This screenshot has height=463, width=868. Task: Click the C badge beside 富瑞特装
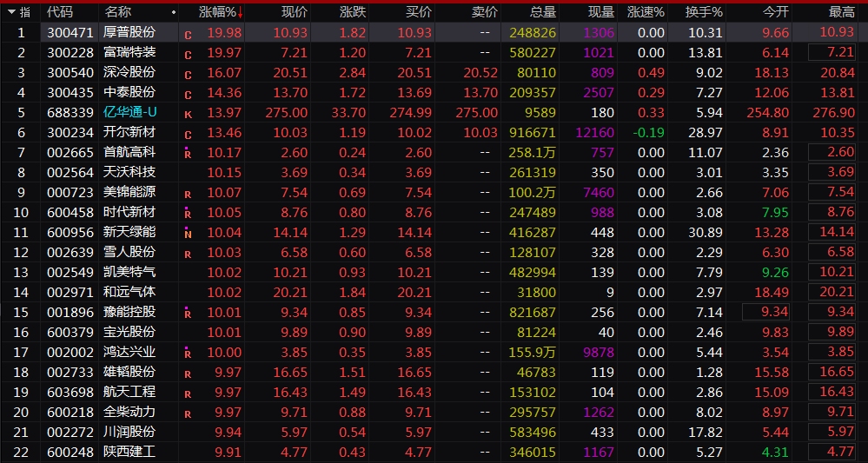point(189,56)
